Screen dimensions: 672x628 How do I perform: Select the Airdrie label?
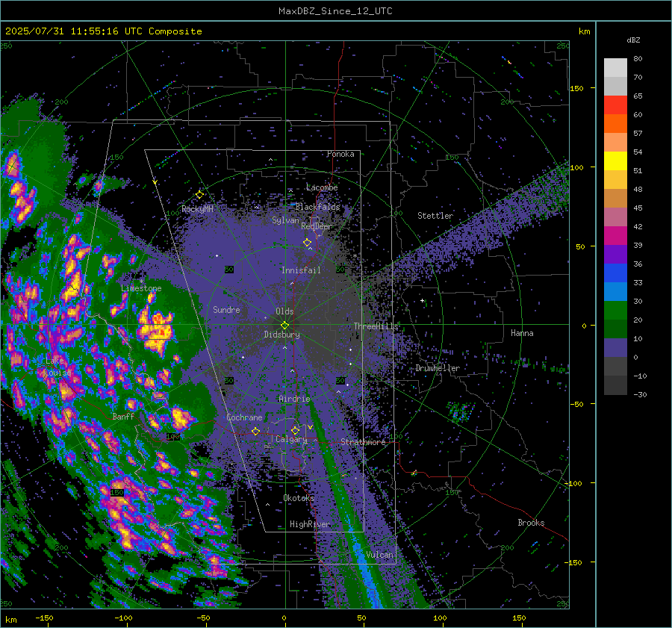(x=294, y=399)
